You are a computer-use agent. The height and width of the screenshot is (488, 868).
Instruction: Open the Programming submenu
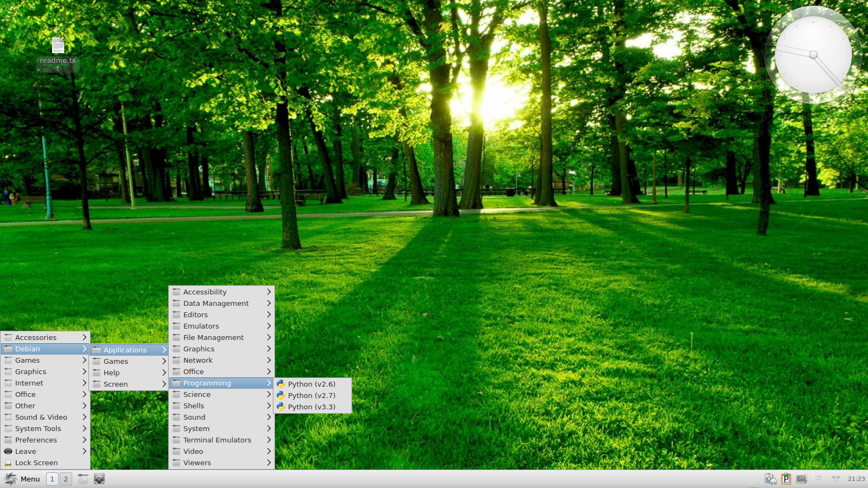[208, 383]
